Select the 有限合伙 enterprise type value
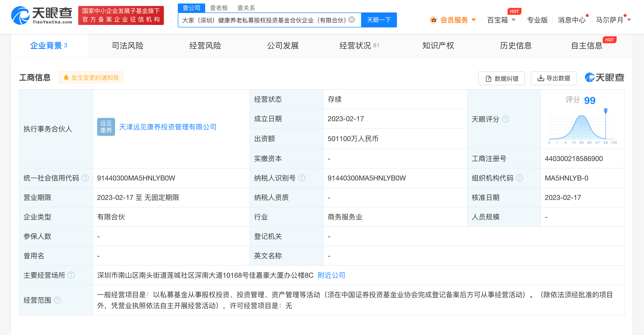This screenshot has width=644, height=335. [x=111, y=217]
